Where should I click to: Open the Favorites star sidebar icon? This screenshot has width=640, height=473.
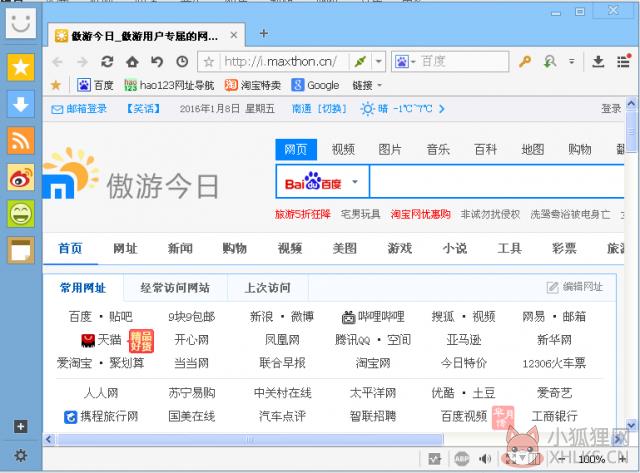tap(20, 67)
